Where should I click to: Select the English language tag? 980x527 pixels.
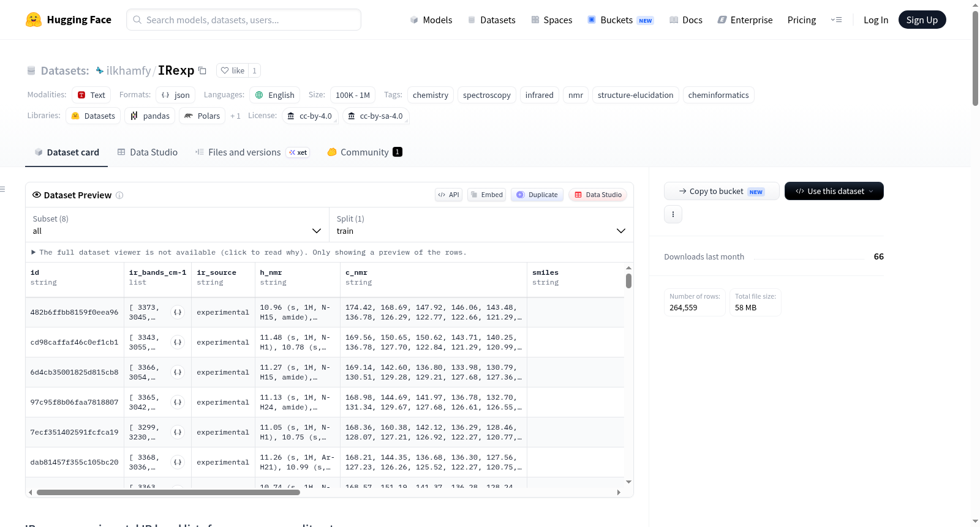click(x=275, y=95)
